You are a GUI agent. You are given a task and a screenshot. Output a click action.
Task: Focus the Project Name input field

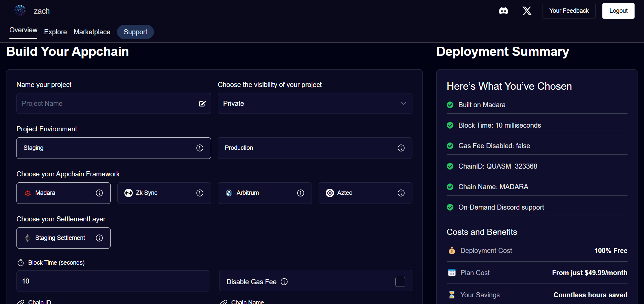(x=114, y=103)
